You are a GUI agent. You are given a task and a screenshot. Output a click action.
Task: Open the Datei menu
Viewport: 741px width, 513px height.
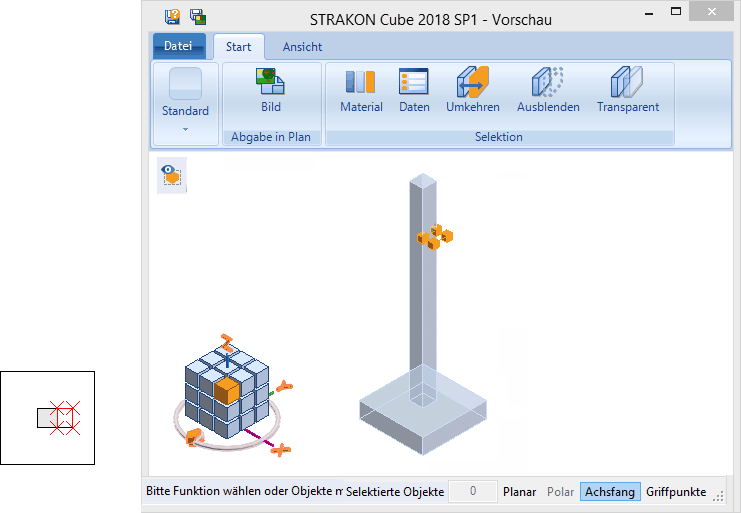(179, 46)
